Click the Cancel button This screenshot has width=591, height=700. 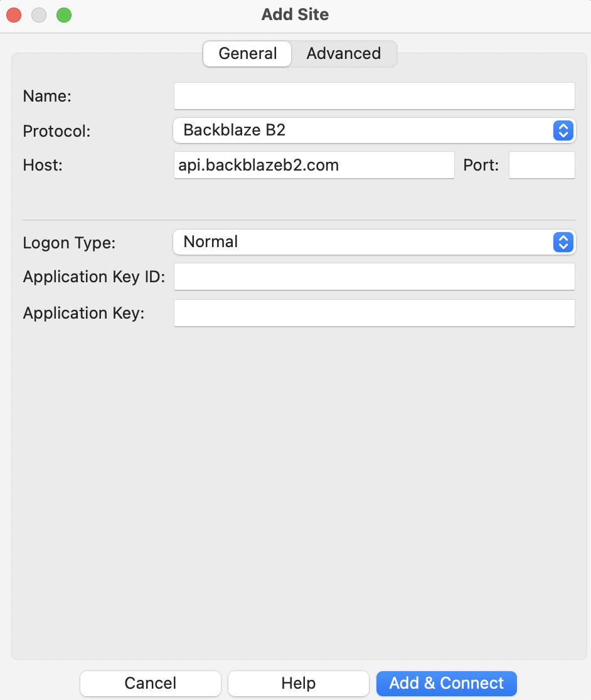tap(151, 684)
